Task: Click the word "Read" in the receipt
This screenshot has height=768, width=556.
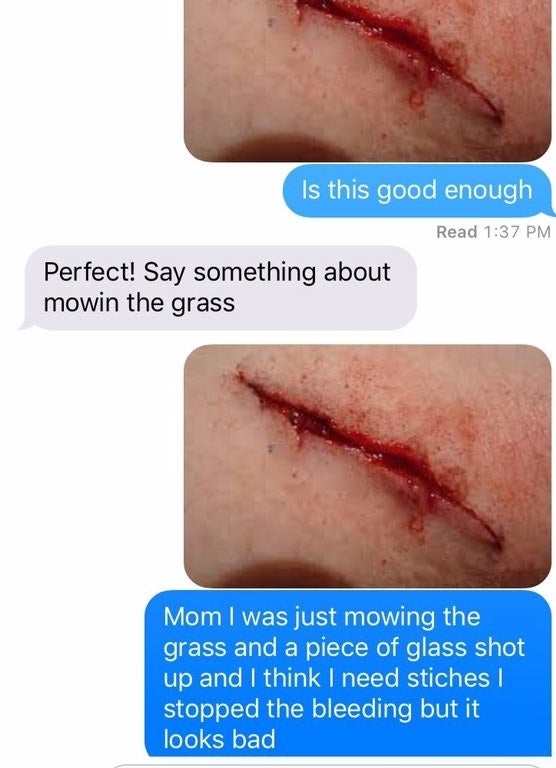Action: (457, 232)
